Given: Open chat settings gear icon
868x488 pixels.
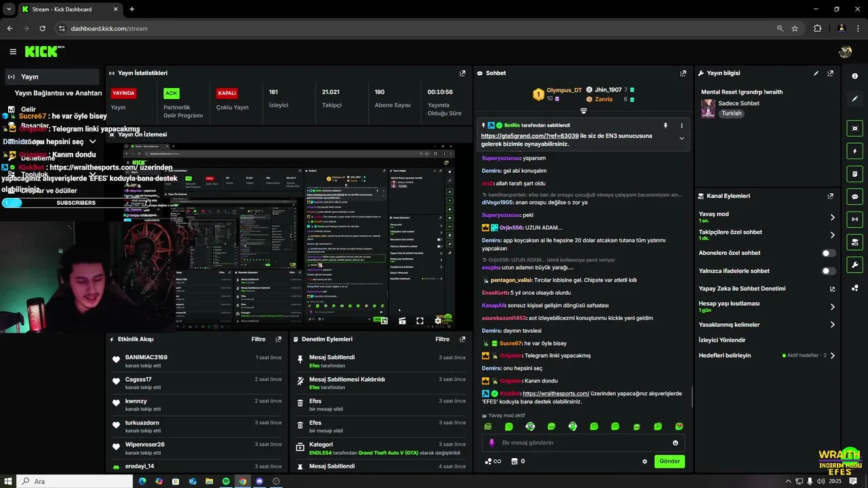Looking at the screenshot, I should (645, 462).
